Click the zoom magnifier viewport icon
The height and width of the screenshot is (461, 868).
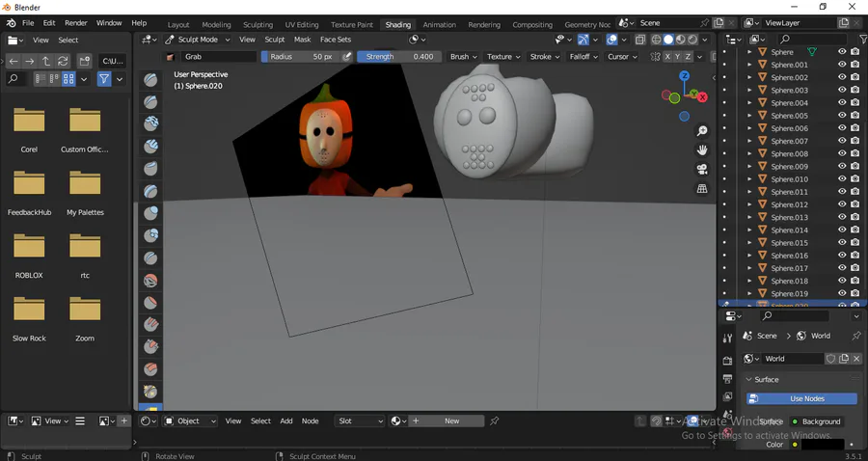pos(702,131)
